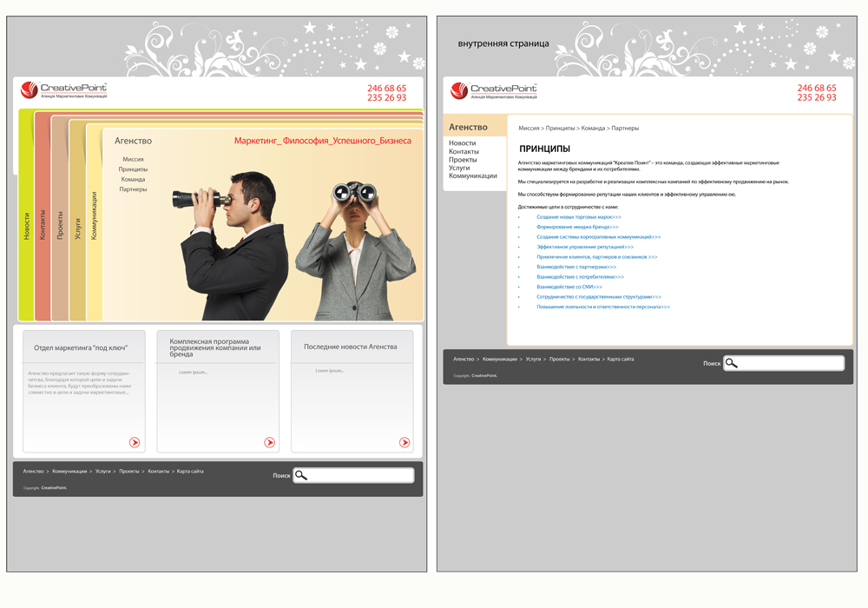The width and height of the screenshot is (868, 608).
Task: Focus the 'Поиск' search field on the right page
Action: [x=784, y=363]
